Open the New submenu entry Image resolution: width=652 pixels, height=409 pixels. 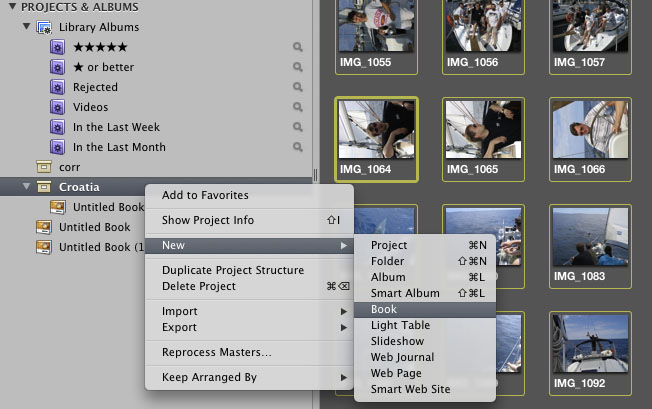point(249,245)
